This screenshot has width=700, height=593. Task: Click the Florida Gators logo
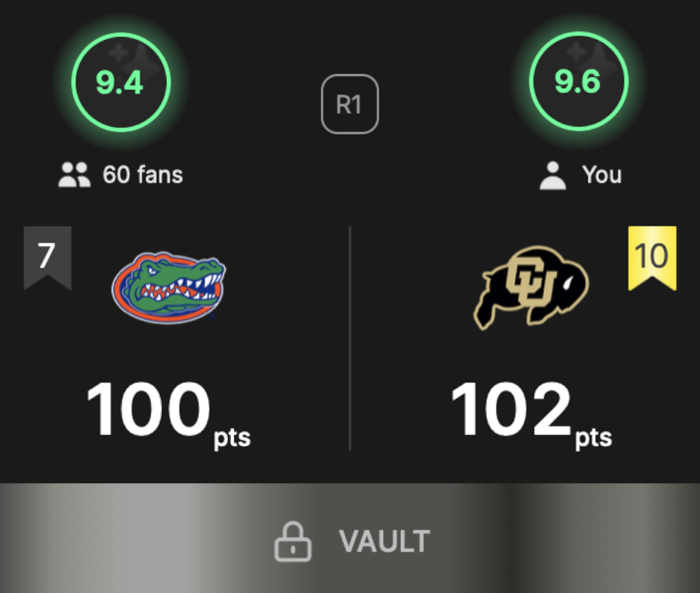coord(169,287)
